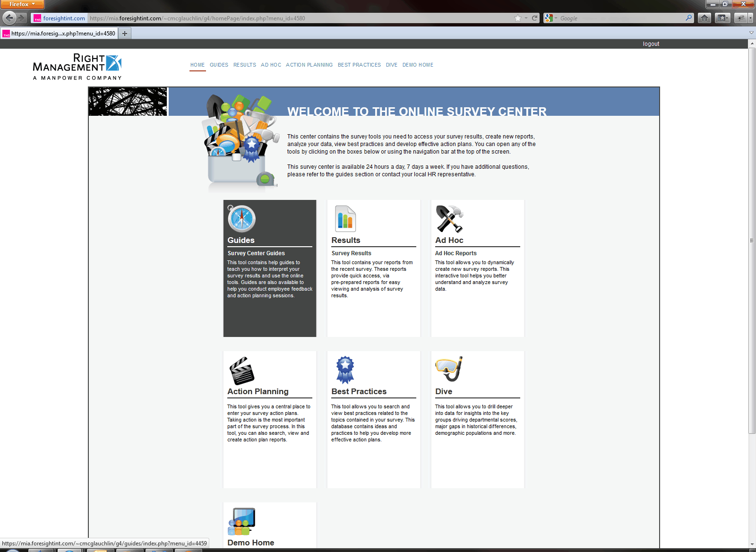Screen dimensions: 756x552
Task: Focus the address bar URL field
Action: pos(300,18)
